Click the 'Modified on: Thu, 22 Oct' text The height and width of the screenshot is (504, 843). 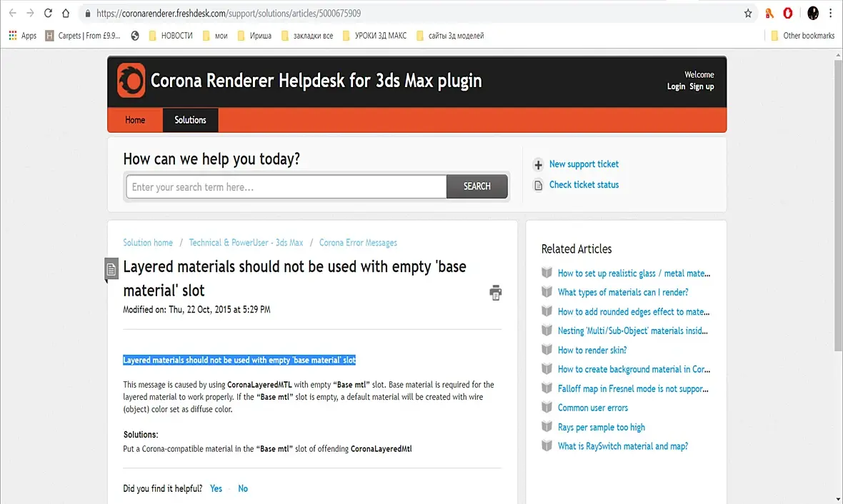196,310
